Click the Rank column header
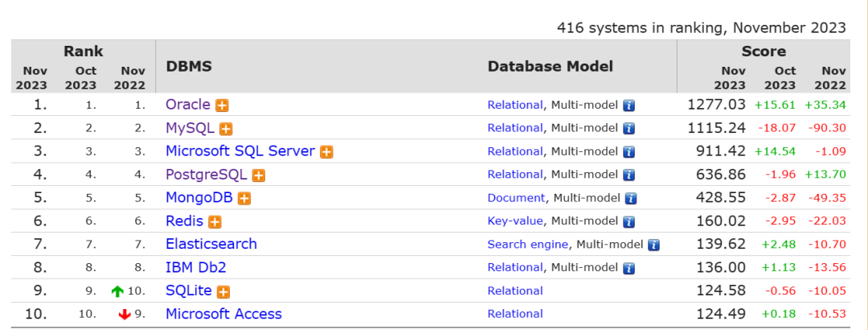The height and width of the screenshot is (330, 868). point(83,51)
